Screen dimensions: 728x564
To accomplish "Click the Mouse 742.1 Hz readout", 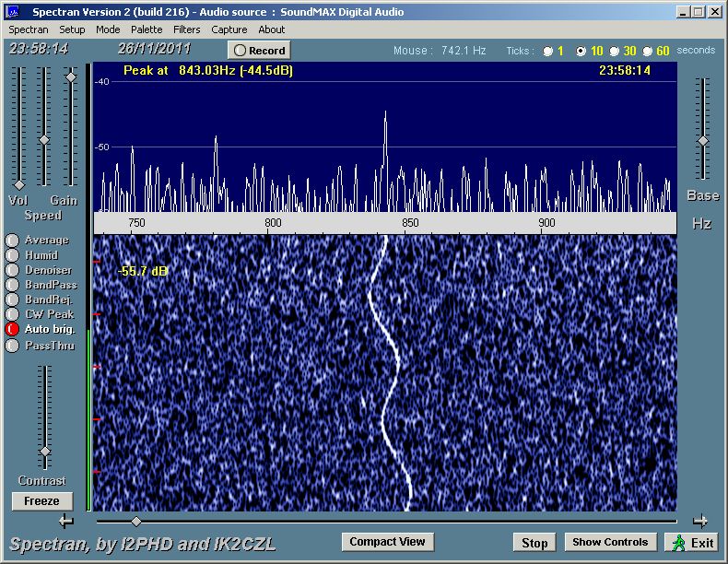I will click(440, 51).
